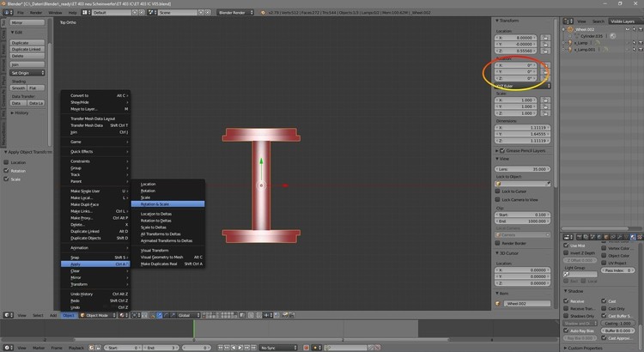Click the Wheel.002 item name field
Screen dimensions: 644x352
pyautogui.click(x=527, y=304)
